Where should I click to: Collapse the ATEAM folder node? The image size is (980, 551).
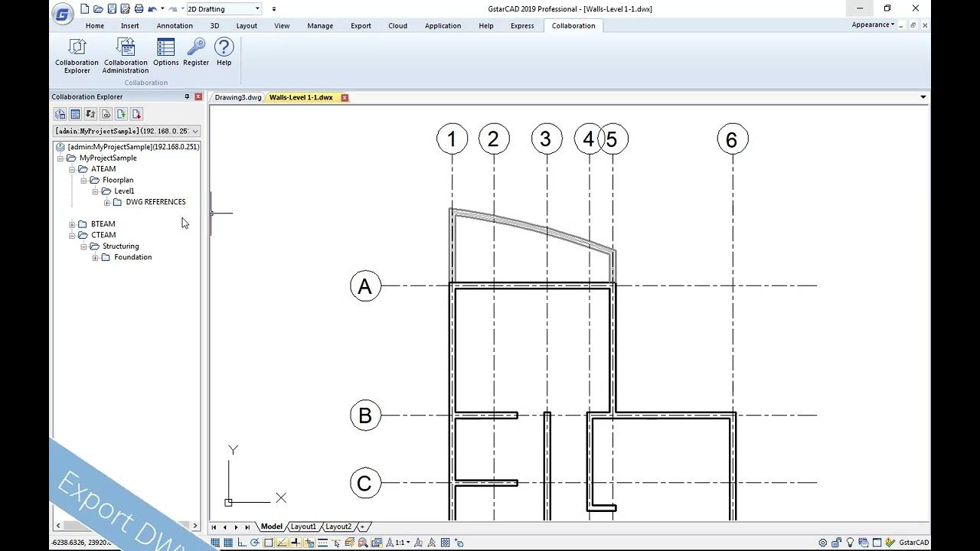tap(73, 169)
